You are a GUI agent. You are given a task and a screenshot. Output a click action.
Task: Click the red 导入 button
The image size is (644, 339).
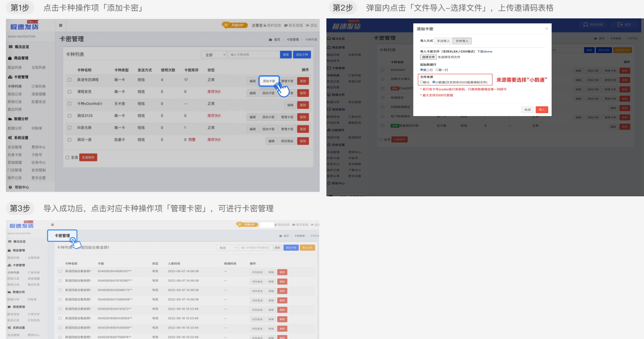point(542,110)
